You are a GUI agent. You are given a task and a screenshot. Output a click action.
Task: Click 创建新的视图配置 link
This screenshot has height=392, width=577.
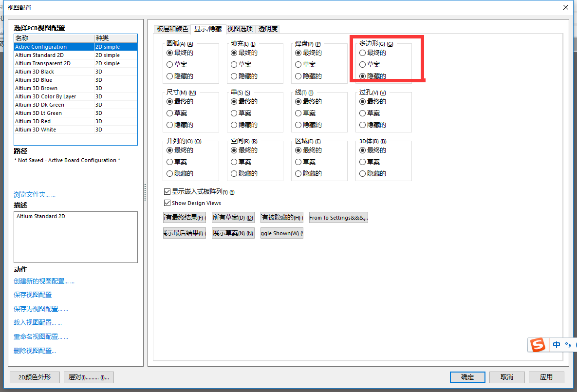[x=44, y=281]
